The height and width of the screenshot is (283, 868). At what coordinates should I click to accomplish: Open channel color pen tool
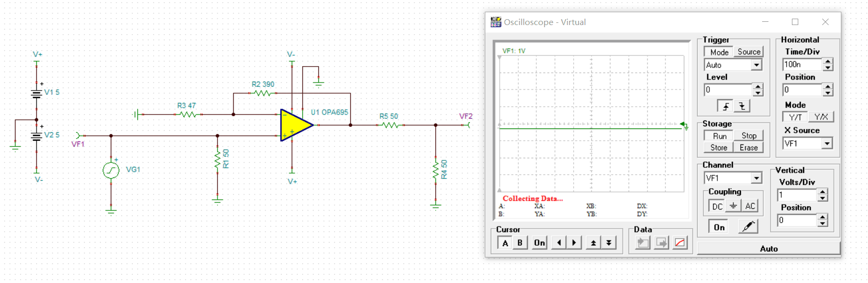click(748, 227)
